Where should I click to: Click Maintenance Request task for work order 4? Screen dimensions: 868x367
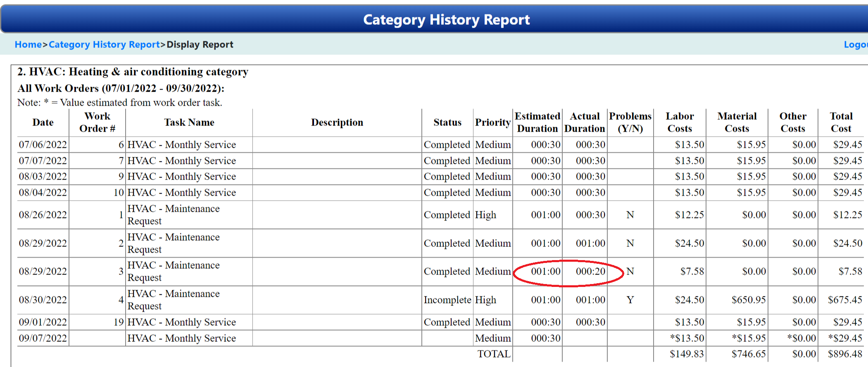pos(174,300)
